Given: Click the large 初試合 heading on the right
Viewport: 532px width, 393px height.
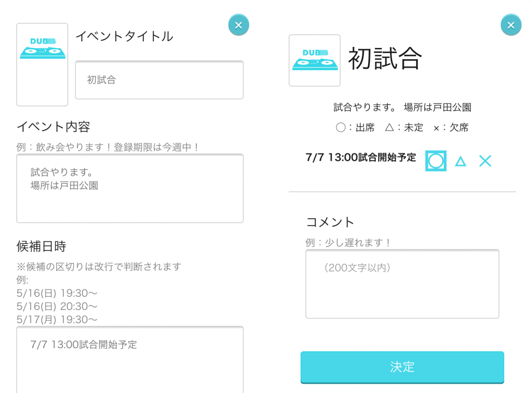Looking at the screenshot, I should pos(385,59).
